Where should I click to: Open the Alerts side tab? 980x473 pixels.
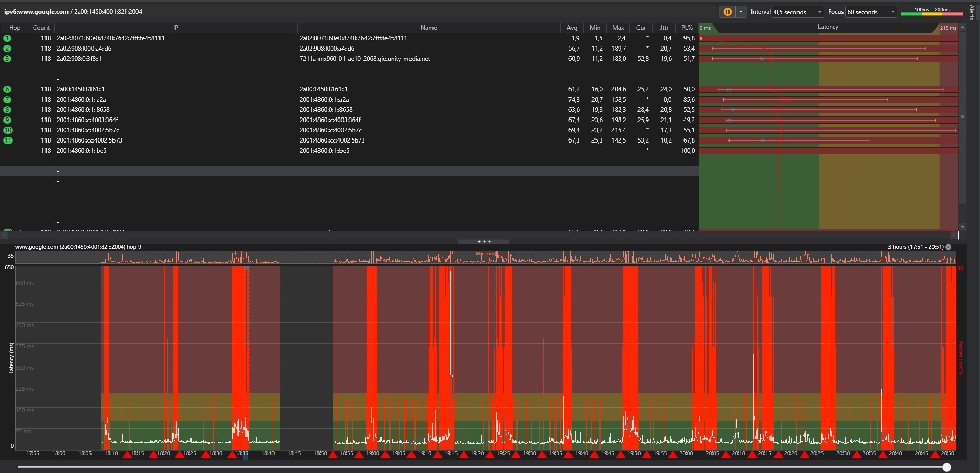(972, 12)
